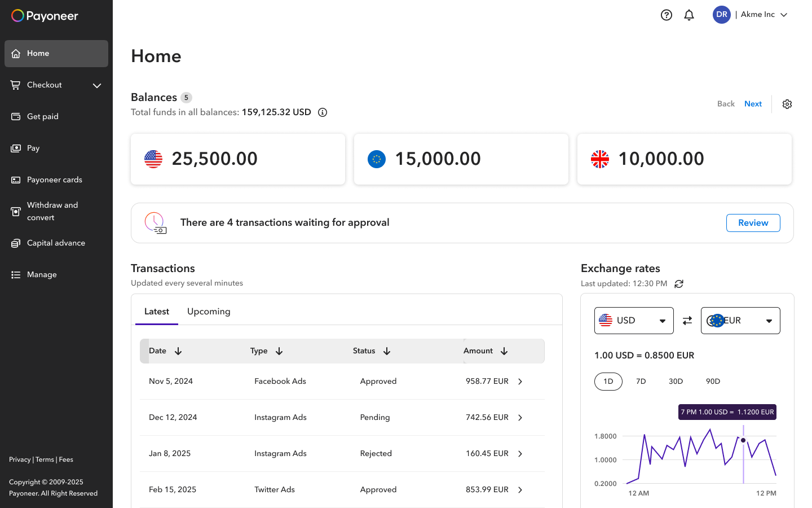Expand the 160.45 EUR transaction chevron

[x=520, y=454]
